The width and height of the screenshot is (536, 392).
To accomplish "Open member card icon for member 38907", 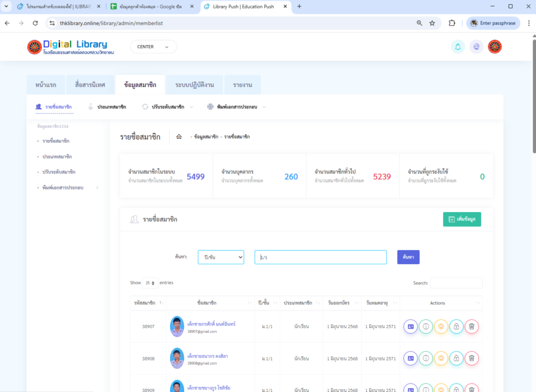I will (410, 327).
